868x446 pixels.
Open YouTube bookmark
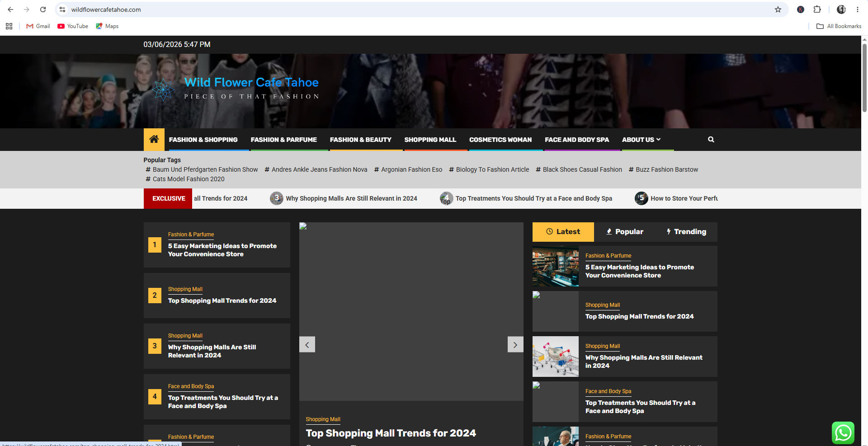pos(73,26)
